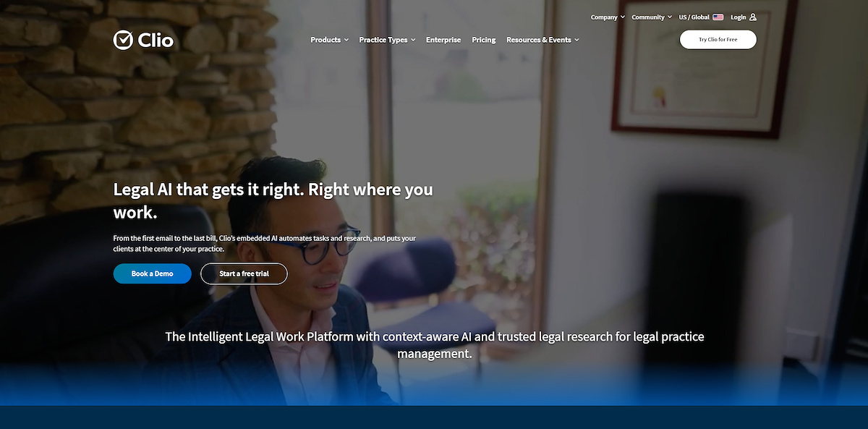This screenshot has width=868, height=429.
Task: Click the user profile icon beside Login
Action: click(x=753, y=17)
